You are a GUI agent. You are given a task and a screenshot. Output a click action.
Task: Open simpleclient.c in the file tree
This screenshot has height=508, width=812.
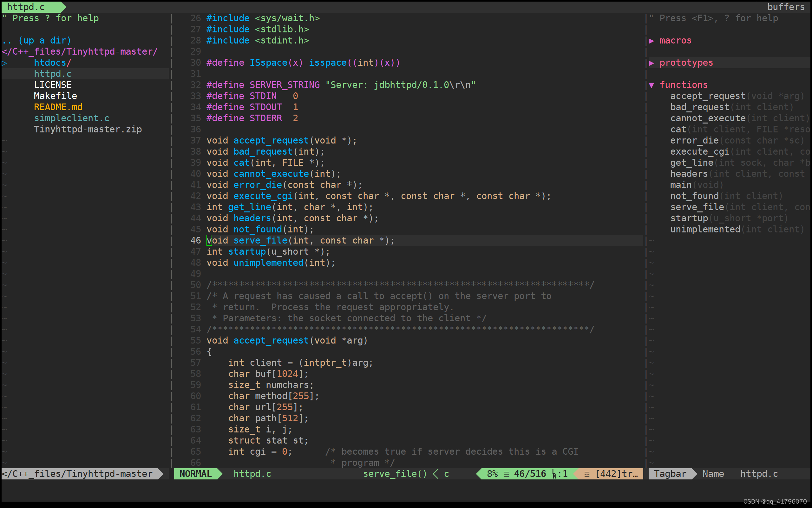71,118
